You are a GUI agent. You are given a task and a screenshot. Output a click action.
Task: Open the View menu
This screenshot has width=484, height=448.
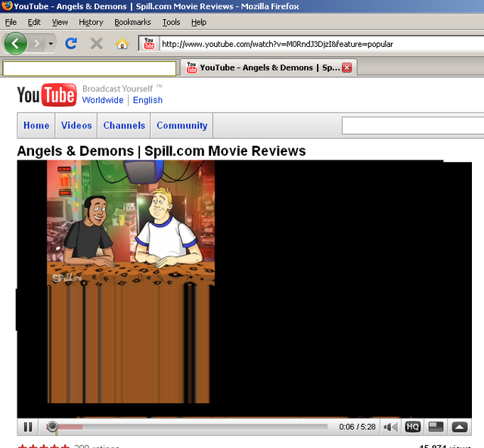(60, 22)
